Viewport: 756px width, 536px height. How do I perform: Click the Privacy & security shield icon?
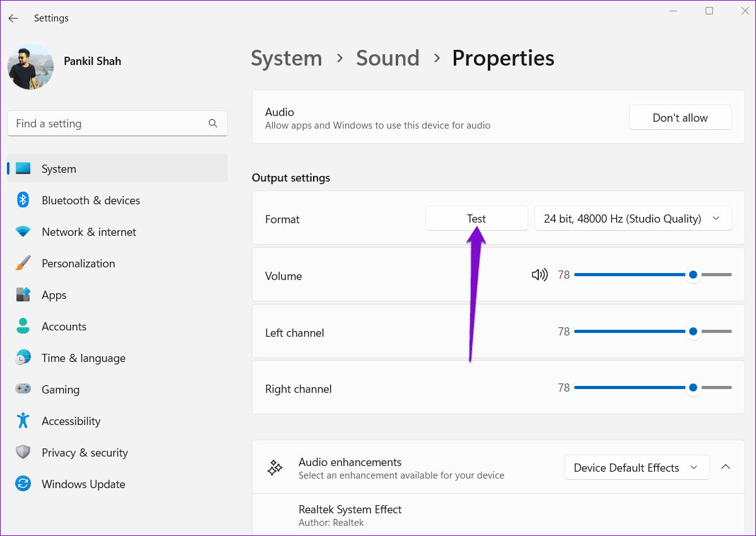tap(23, 453)
